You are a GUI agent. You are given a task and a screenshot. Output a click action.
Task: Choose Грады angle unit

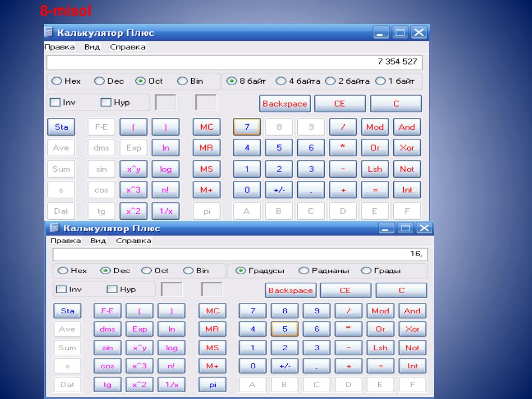(x=366, y=271)
